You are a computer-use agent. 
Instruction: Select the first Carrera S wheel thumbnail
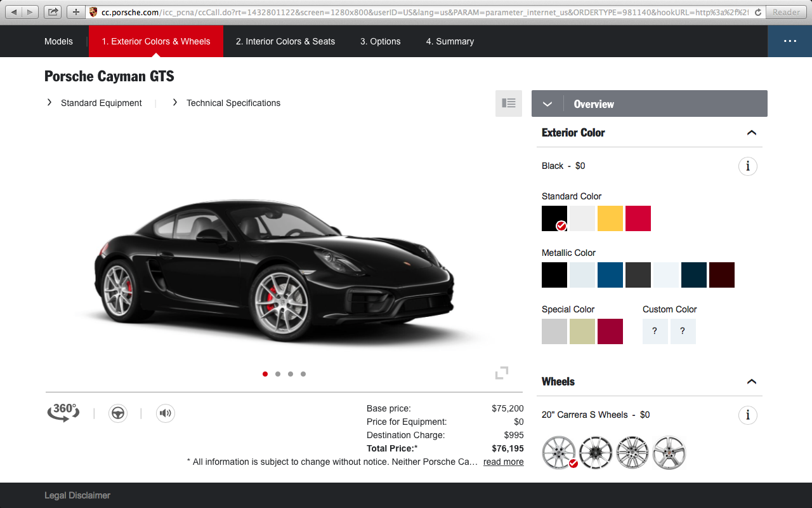coord(559,452)
